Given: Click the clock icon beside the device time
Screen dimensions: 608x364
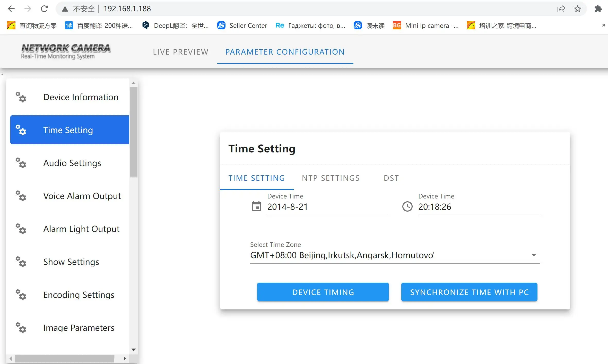Looking at the screenshot, I should [x=407, y=206].
